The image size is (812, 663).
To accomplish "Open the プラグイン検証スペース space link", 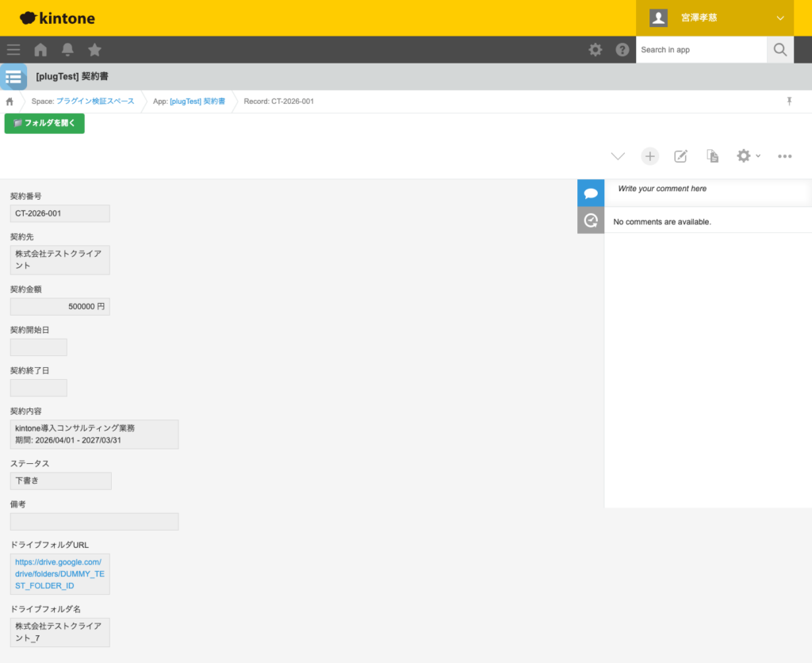I will tap(95, 102).
